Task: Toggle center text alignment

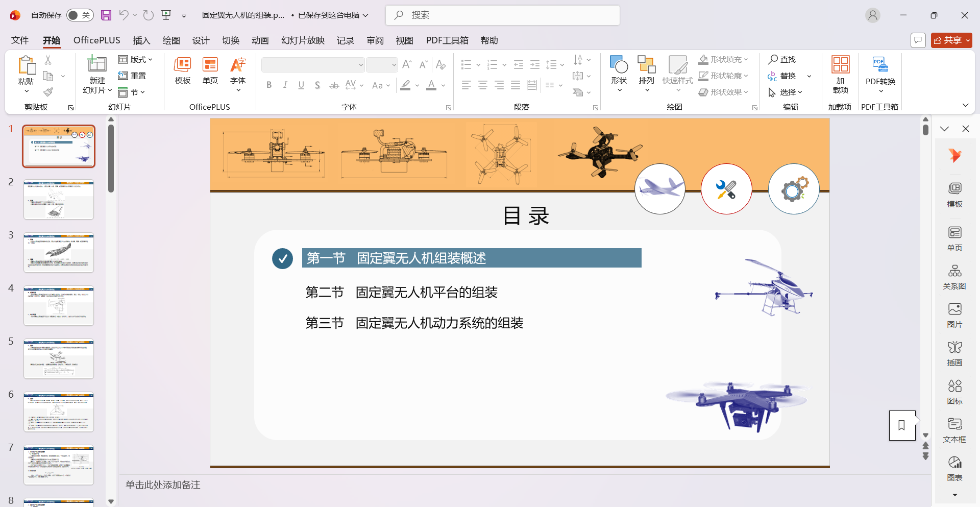Action: click(483, 85)
